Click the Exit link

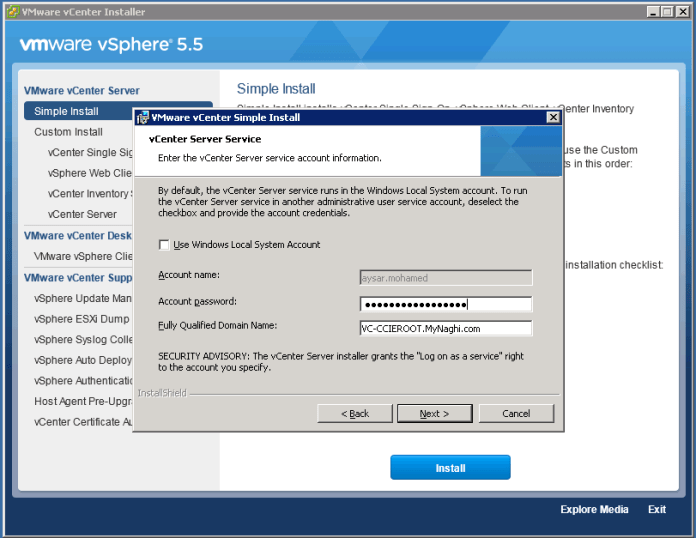tap(656, 510)
